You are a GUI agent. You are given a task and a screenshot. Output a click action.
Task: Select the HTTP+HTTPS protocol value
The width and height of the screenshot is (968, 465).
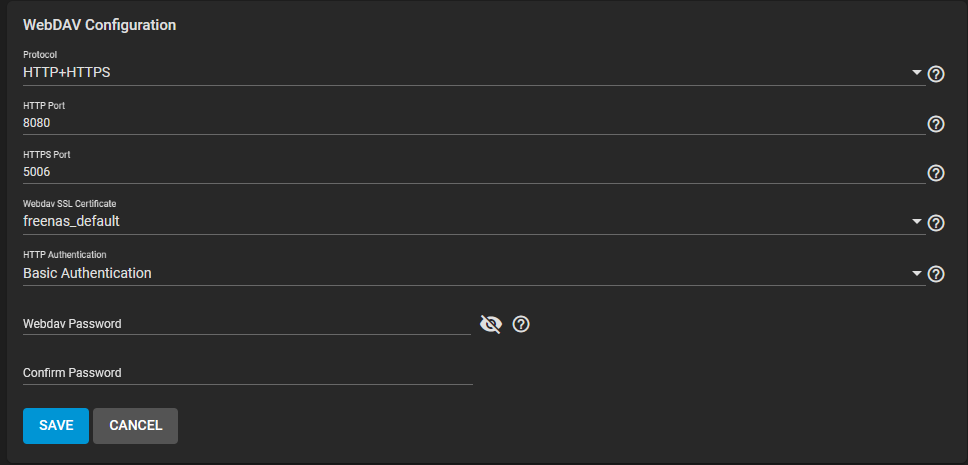pos(67,72)
